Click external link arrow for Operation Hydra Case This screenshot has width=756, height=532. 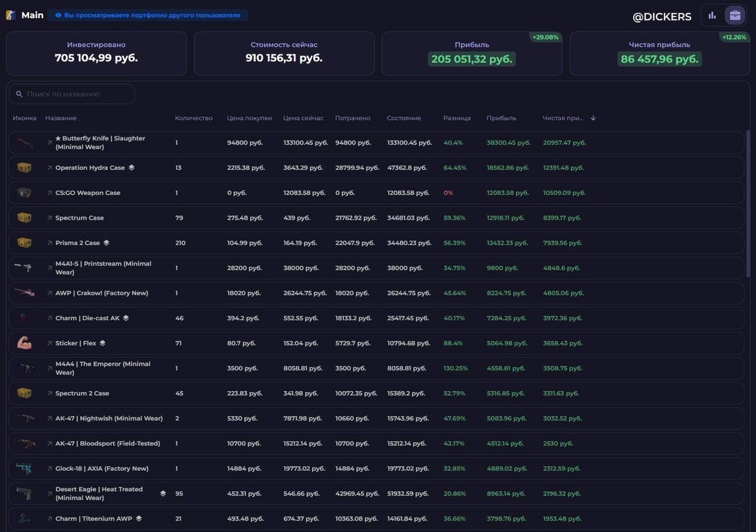tap(50, 168)
